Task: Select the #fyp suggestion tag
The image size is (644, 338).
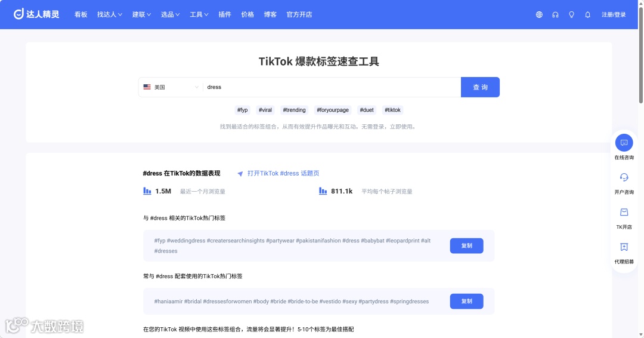Action: pyautogui.click(x=242, y=110)
